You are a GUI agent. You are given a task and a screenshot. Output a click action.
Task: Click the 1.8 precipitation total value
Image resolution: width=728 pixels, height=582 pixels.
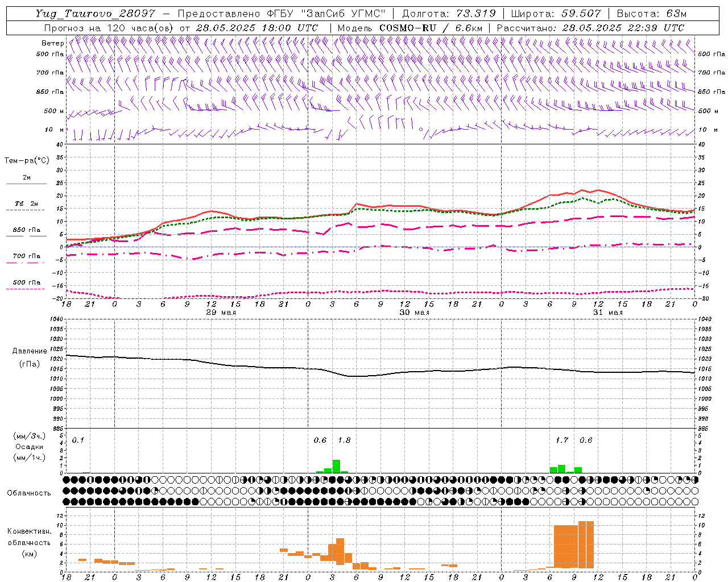[x=345, y=440]
